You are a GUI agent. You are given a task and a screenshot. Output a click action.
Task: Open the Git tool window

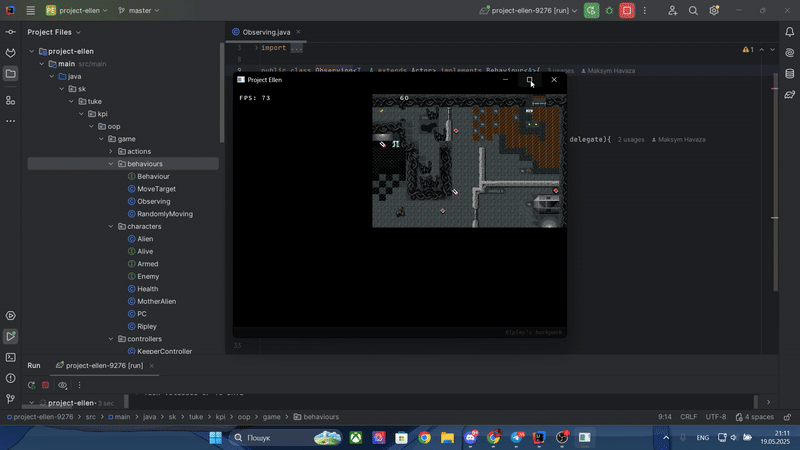[x=10, y=399]
